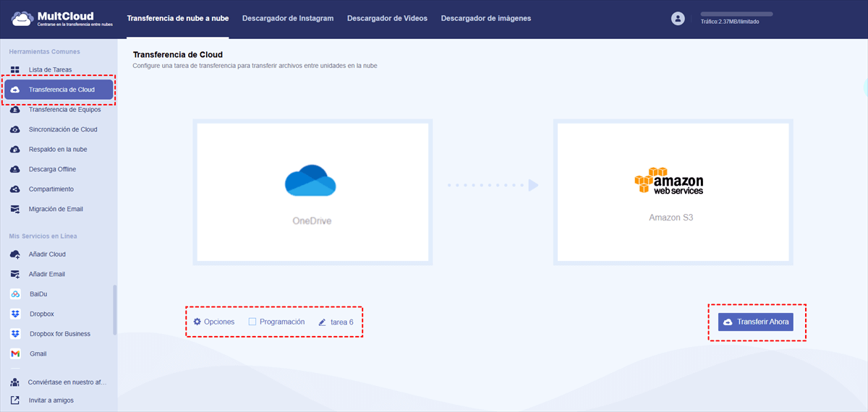The height and width of the screenshot is (412, 868).
Task: Click the Respaldo en la nube icon
Action: point(14,150)
